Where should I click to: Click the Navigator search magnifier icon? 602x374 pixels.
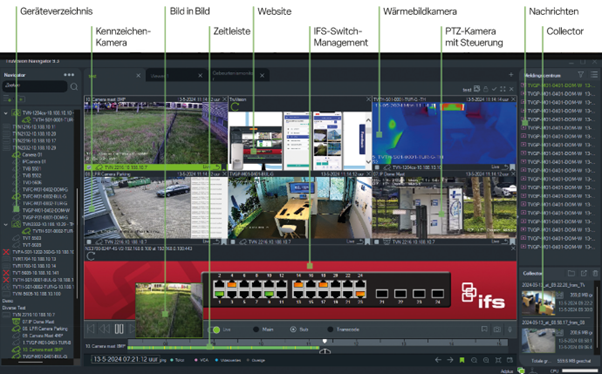[x=74, y=87]
